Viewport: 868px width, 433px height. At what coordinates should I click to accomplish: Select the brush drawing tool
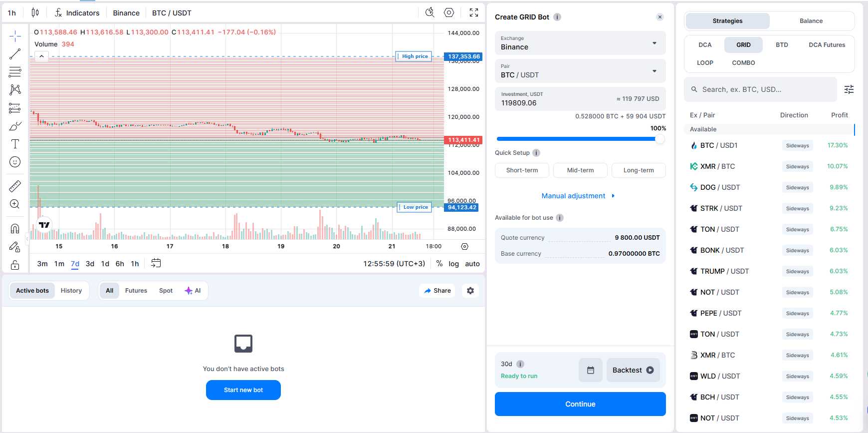15,126
